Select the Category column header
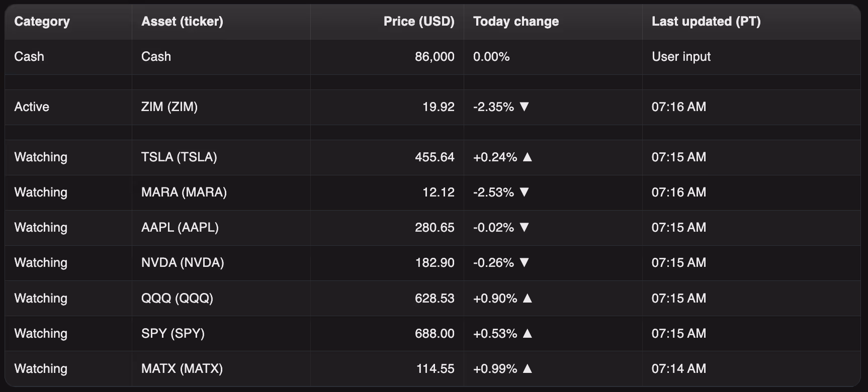The width and height of the screenshot is (868, 392). tap(42, 22)
